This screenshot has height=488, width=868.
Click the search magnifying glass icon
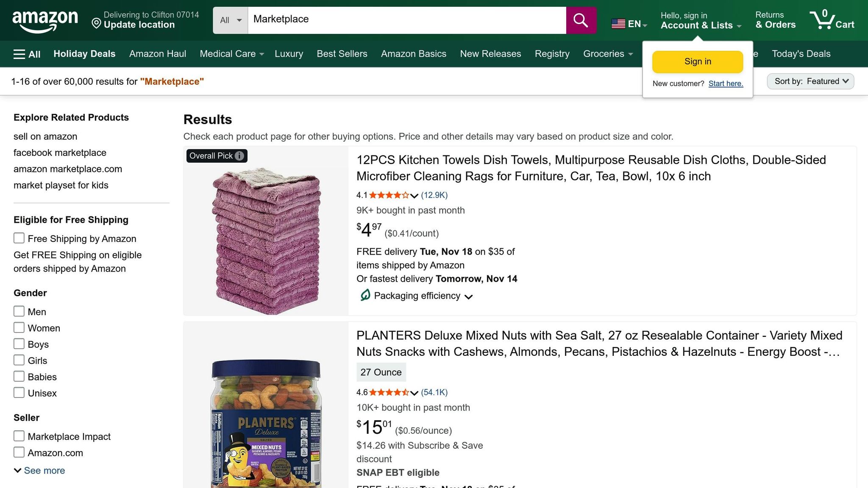580,20
